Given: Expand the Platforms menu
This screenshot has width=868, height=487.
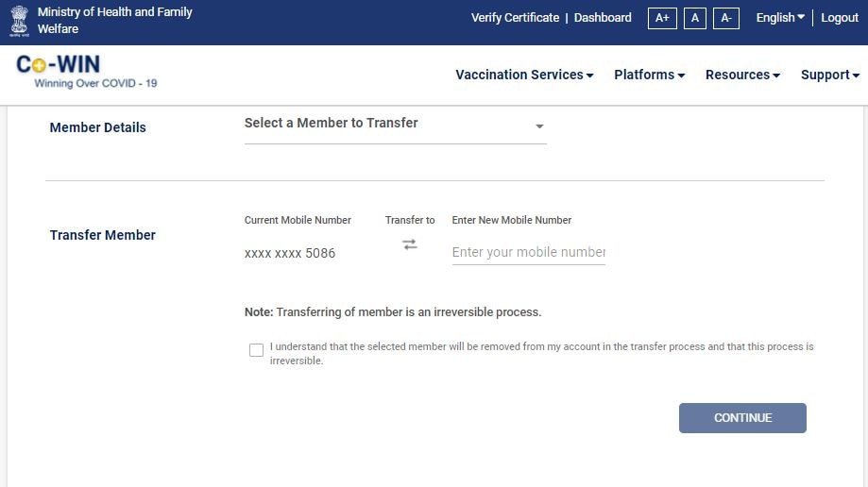Looking at the screenshot, I should coord(649,75).
